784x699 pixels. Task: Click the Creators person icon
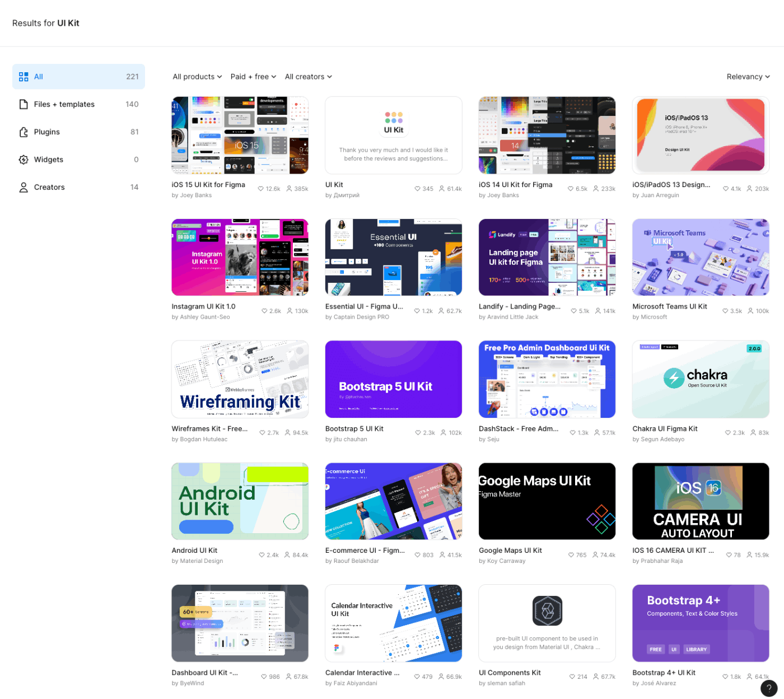pyautogui.click(x=24, y=188)
